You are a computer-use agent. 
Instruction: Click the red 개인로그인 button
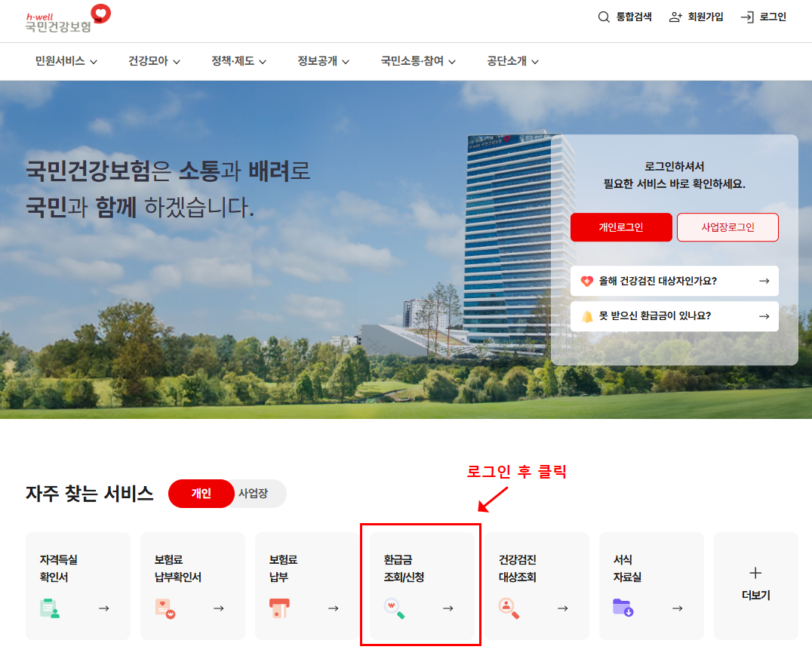coord(621,227)
